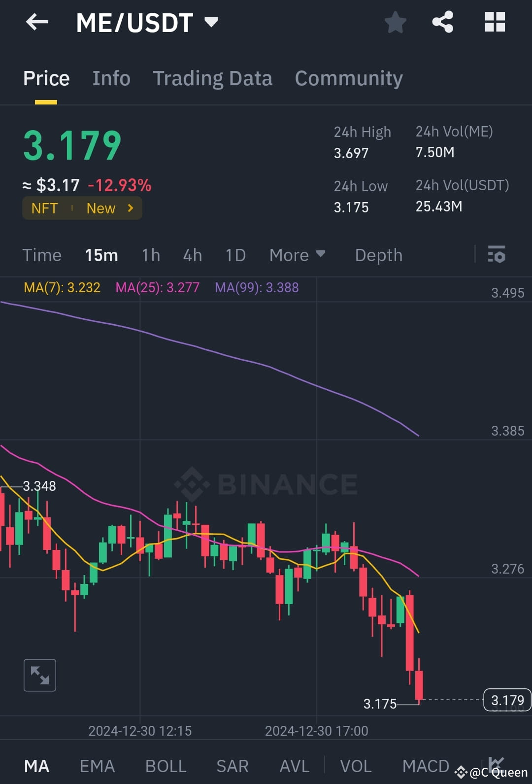The image size is (532, 784).
Task: View the order book via Depth
Action: click(378, 255)
